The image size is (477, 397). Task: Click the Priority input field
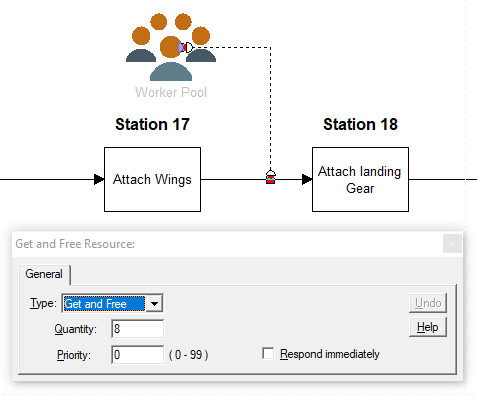coord(137,354)
